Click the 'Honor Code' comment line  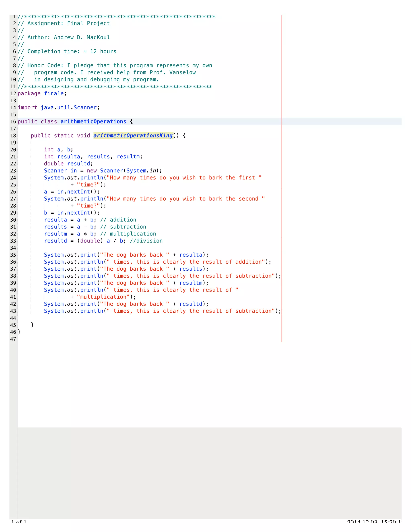[115, 65]
